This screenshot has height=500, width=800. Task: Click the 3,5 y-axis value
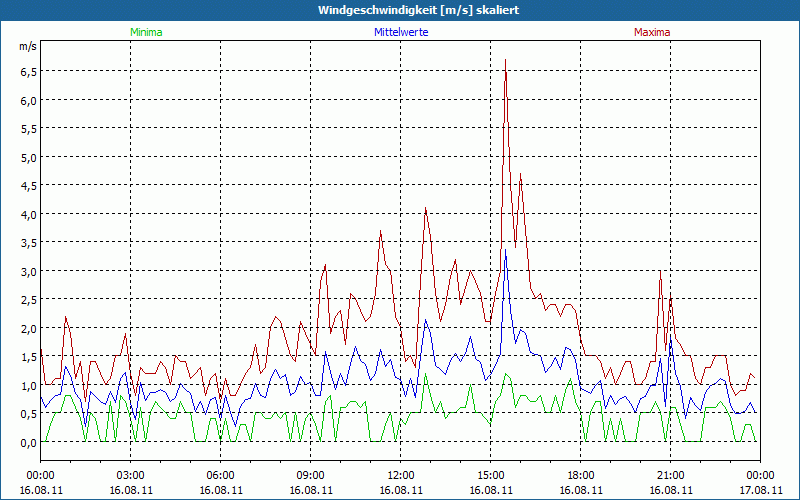[x=29, y=243]
